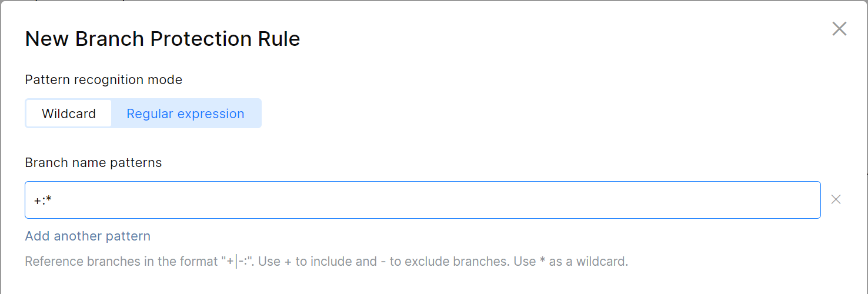The height and width of the screenshot is (294, 868).
Task: Pick the Regular expression tab option
Action: tap(185, 113)
